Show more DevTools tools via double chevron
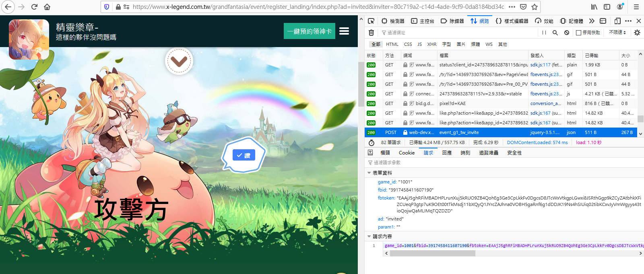Screen dimensions: 644x274 coord(592,21)
